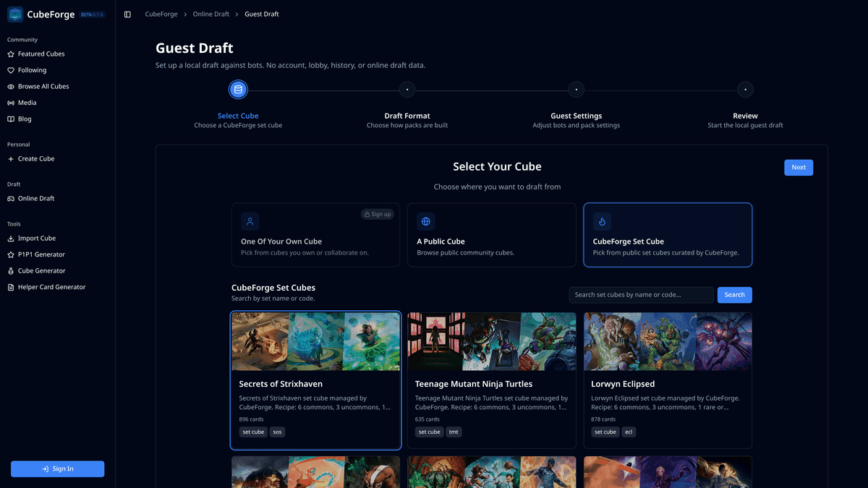This screenshot has width=868, height=488.
Task: Click the Sign In button
Action: click(57, 469)
